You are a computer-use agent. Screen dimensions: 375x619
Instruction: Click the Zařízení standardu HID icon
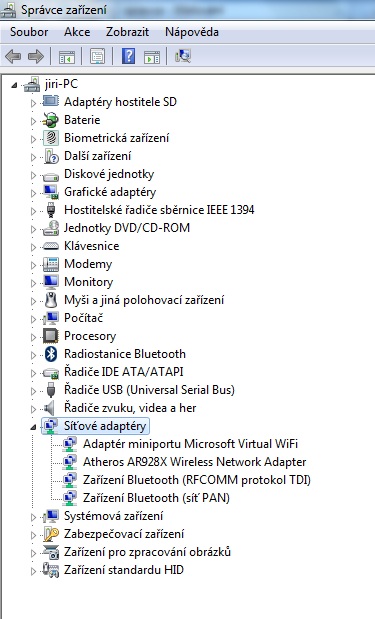click(x=51, y=570)
